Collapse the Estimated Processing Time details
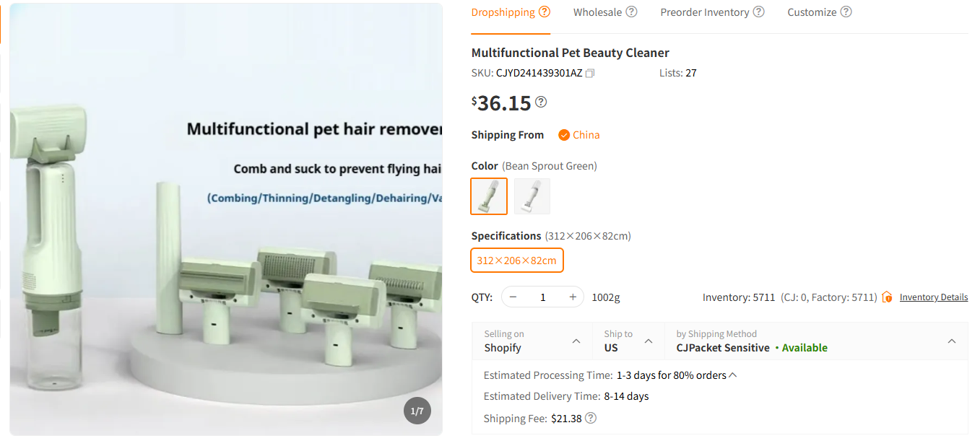The width and height of the screenshot is (980, 446). [x=733, y=375]
